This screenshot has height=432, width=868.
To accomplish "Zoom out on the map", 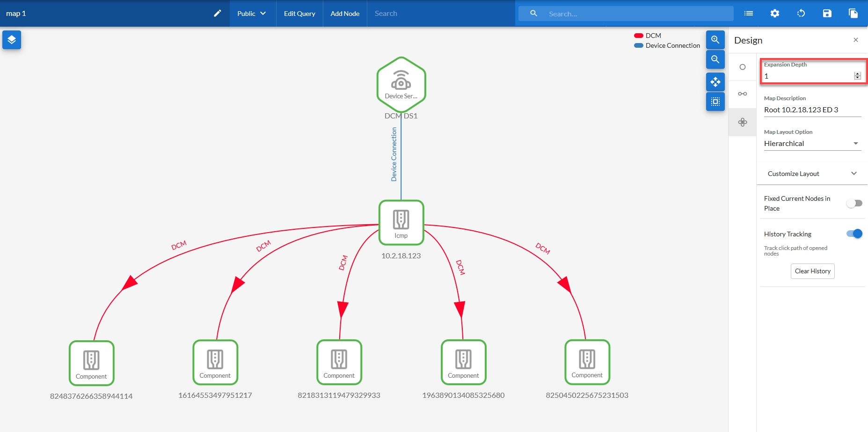I will tap(715, 59).
